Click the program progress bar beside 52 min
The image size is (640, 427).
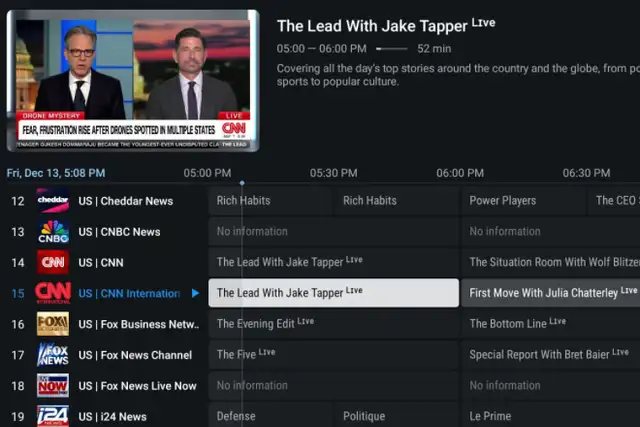tap(391, 49)
